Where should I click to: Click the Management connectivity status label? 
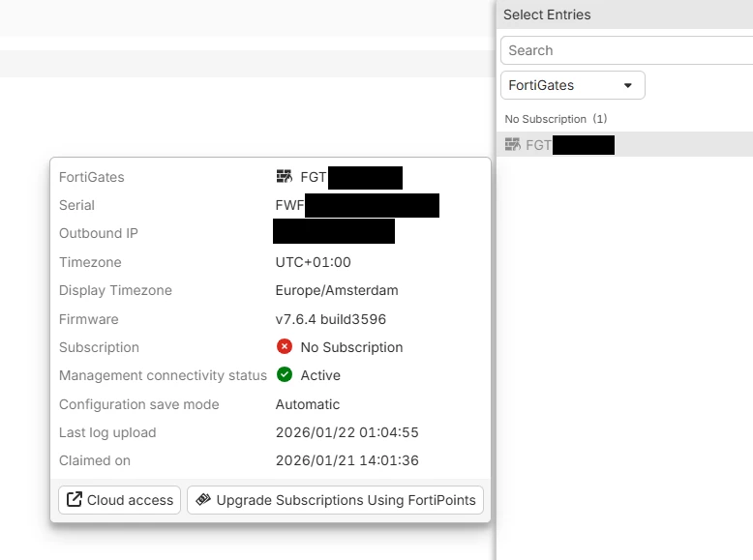163,375
